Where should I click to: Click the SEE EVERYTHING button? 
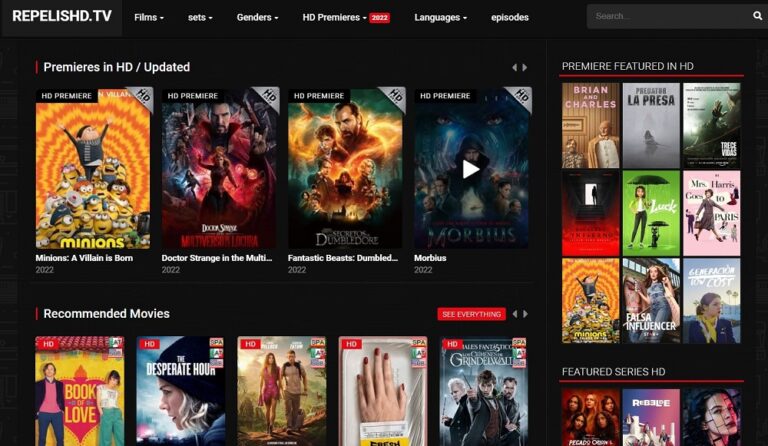point(471,314)
